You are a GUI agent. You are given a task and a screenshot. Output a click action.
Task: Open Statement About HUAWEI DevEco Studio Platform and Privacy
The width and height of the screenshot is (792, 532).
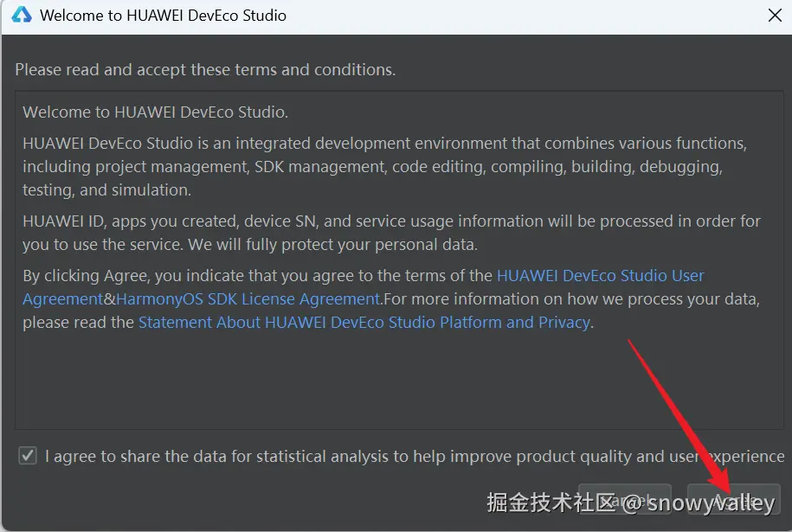(x=364, y=322)
